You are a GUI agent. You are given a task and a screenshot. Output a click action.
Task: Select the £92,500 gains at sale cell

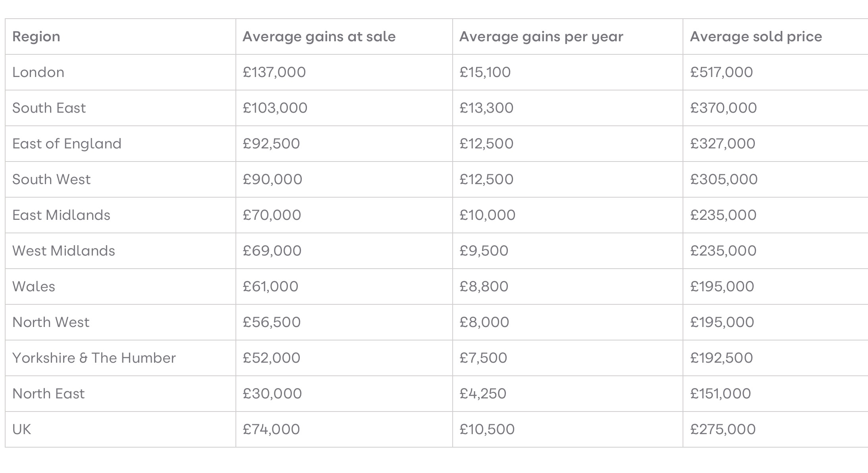click(x=271, y=144)
